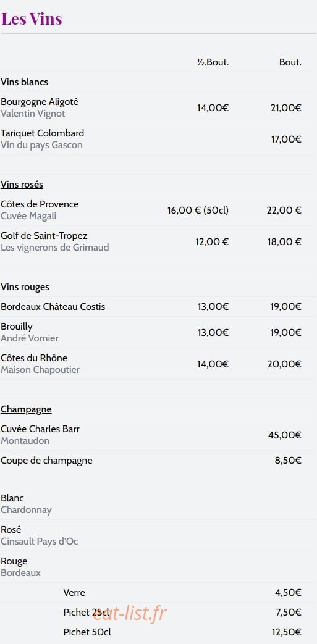This screenshot has width=317, height=644.
Task: Click the Blanc Chardonnay entry
Action: [x=27, y=504]
